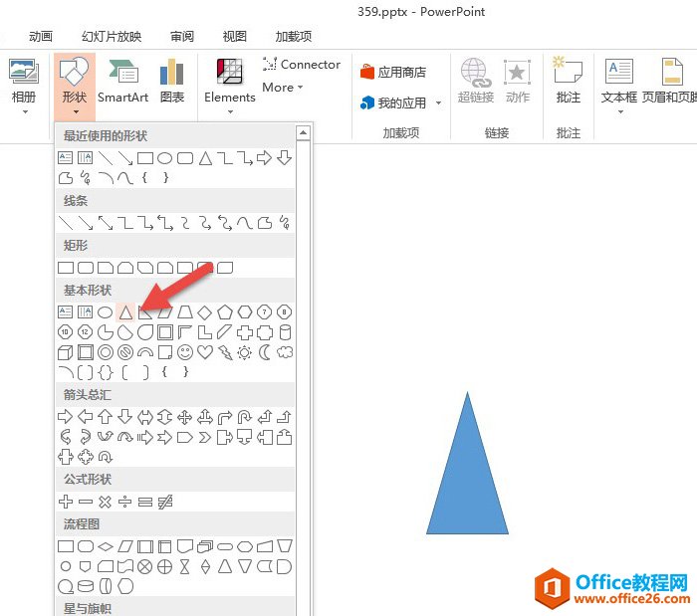
Task: Pick the oval shape in Basic Shapes
Action: [x=105, y=312]
